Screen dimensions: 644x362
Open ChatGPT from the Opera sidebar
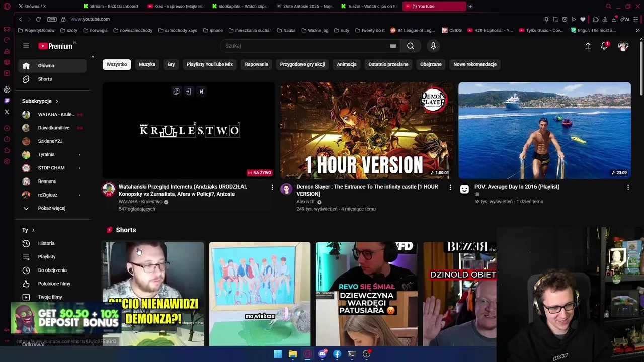point(7,89)
